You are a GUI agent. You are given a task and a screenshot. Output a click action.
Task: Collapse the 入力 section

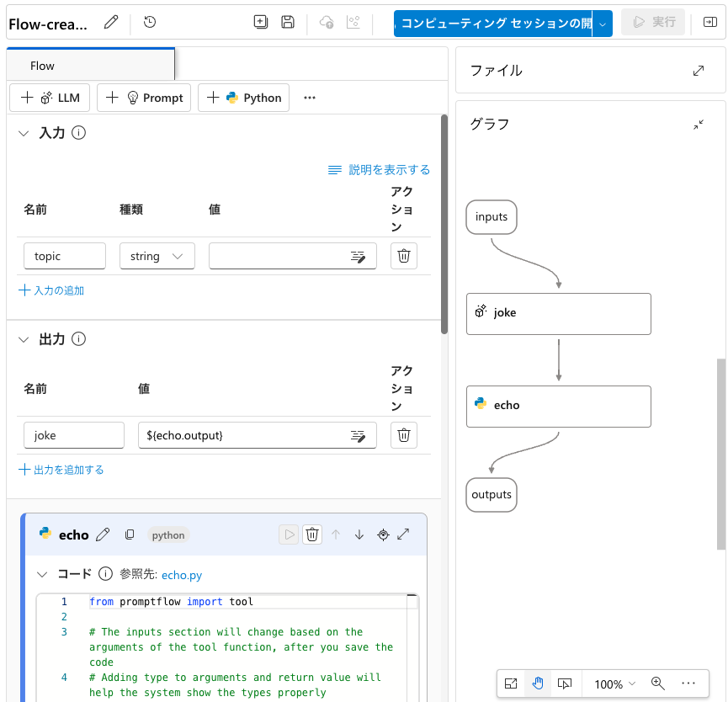pos(24,133)
